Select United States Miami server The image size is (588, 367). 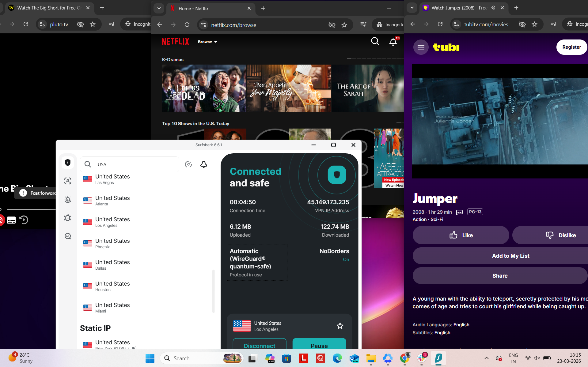[146, 308]
